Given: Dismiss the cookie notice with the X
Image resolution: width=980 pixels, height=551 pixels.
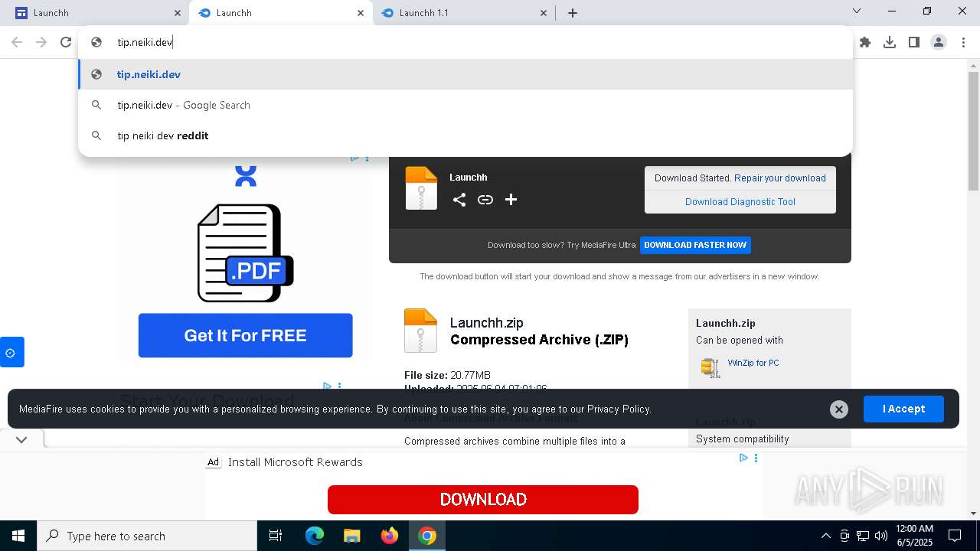Looking at the screenshot, I should [x=839, y=409].
